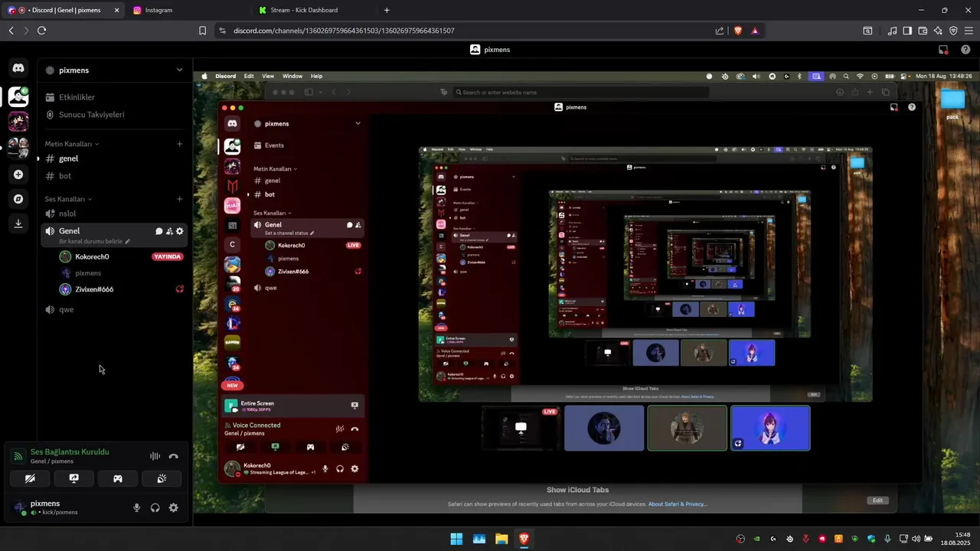Join the nslol voice channel
The width and height of the screenshot is (980, 551).
pos(115,214)
